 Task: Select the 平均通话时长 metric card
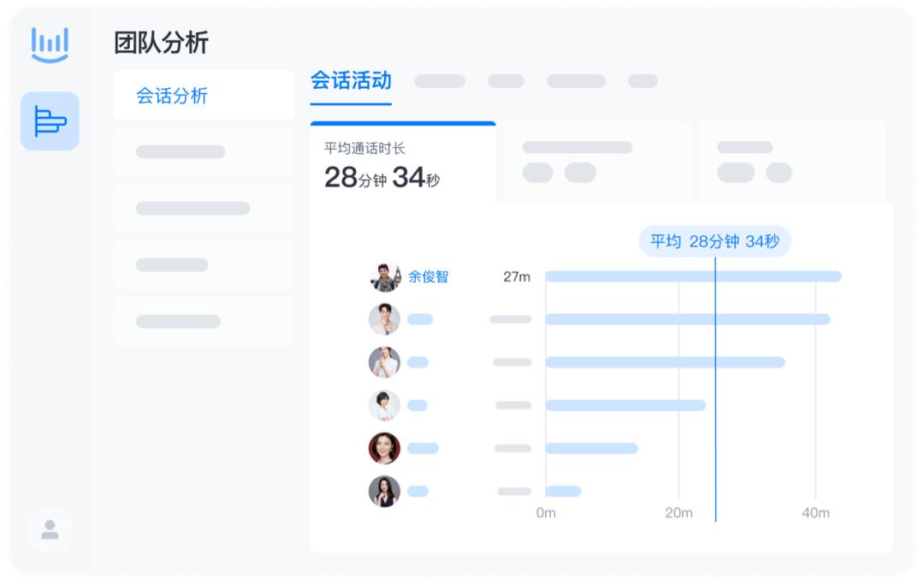(403, 162)
